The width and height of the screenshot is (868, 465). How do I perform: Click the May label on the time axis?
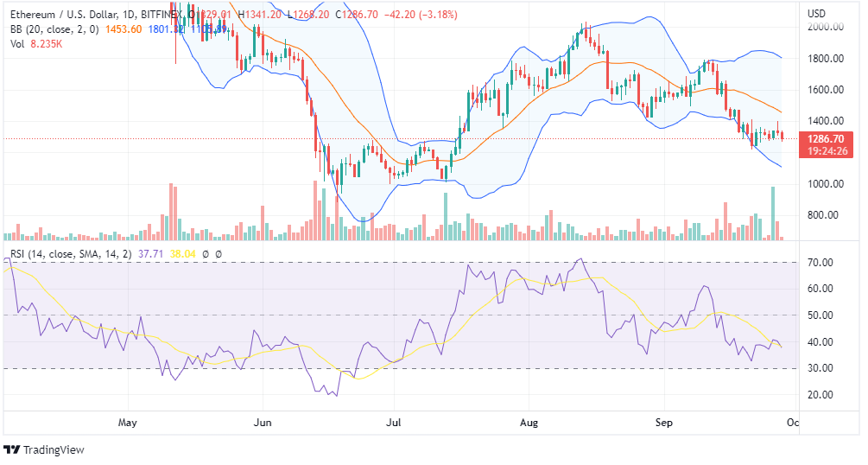(x=128, y=424)
